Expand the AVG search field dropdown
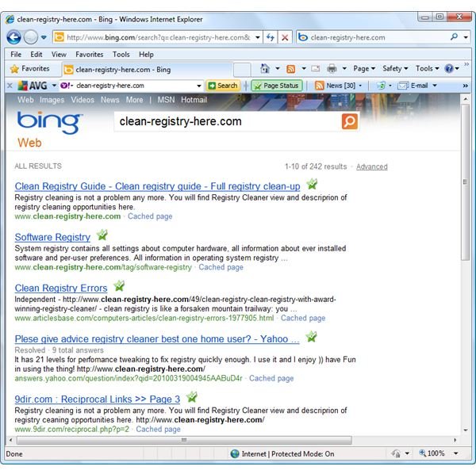Viewport: 476px width, 470px height. pos(199,86)
